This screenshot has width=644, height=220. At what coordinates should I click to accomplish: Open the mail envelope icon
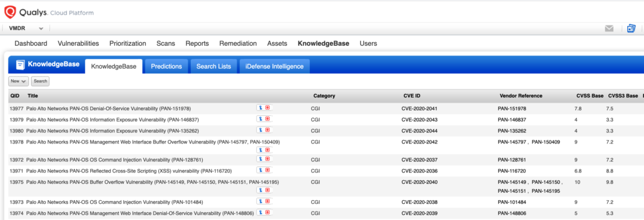609,28
